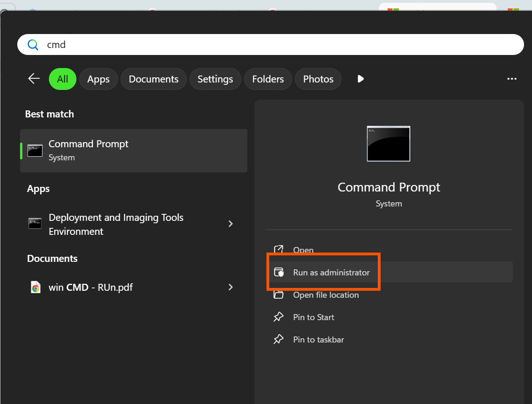Go back with the left arrow

click(x=34, y=79)
